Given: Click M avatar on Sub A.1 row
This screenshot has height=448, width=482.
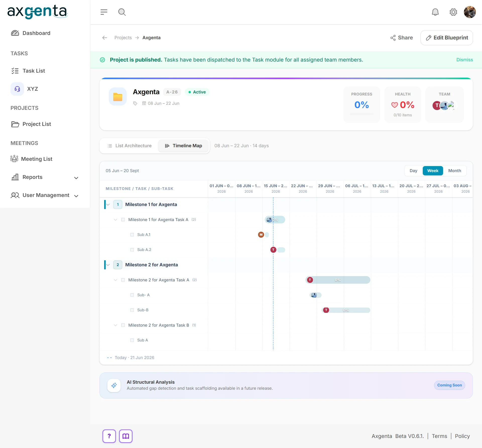Looking at the screenshot, I should pos(261,235).
